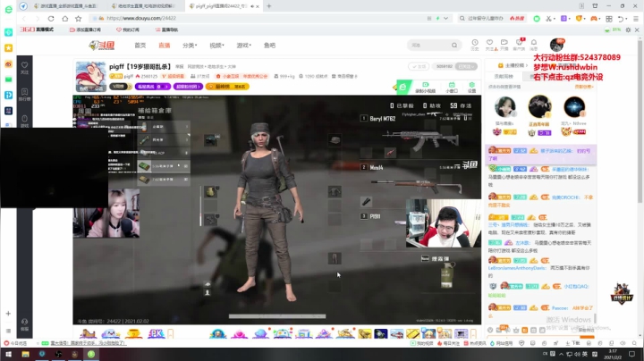The width and height of the screenshot is (644, 361).
Task: Toggle the green lightning speed mode icon
Action: pos(437,19)
